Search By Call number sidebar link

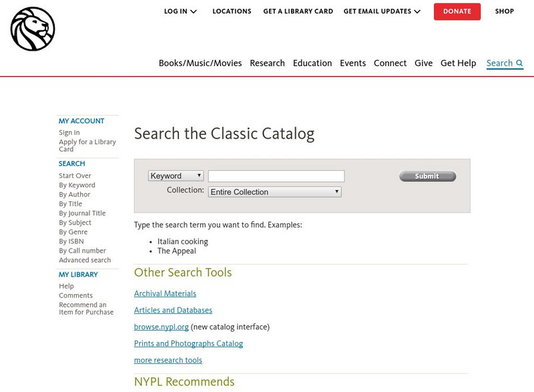[82, 251]
